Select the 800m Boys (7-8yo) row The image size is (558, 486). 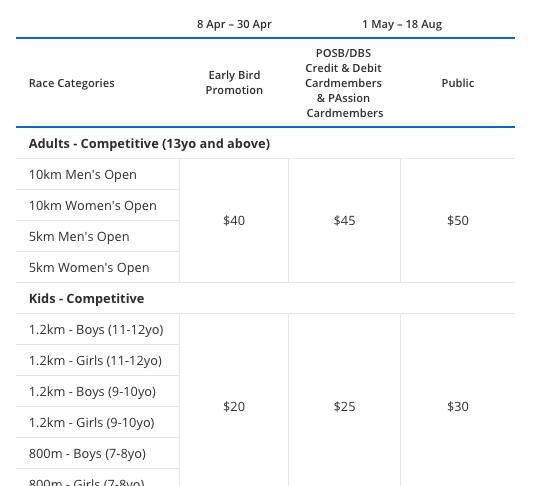pyautogui.click(x=98, y=453)
